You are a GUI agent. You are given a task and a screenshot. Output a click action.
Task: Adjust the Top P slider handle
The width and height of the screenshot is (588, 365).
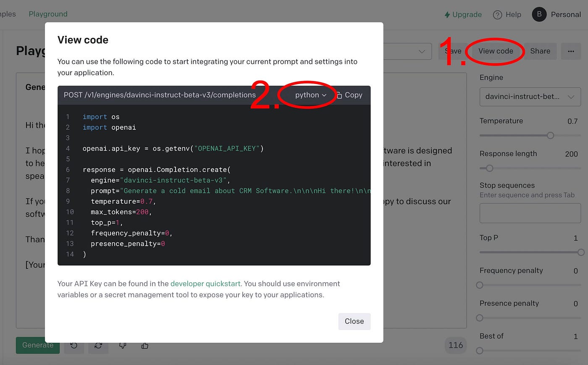point(581,252)
